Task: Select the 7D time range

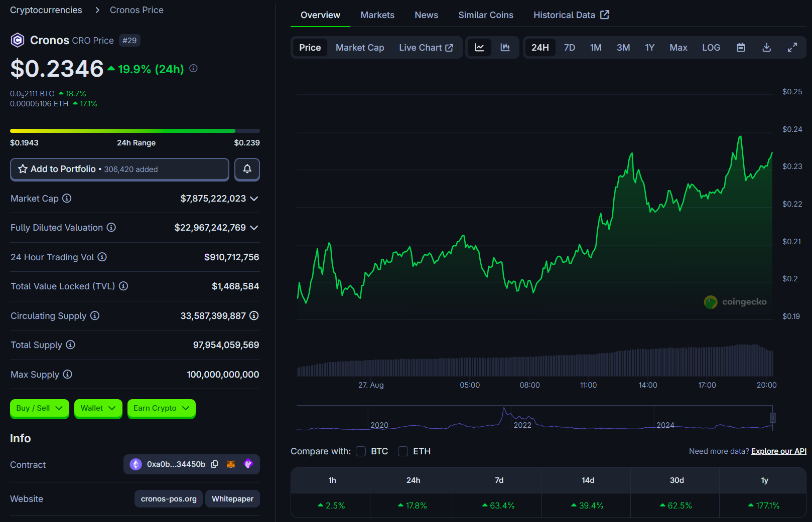Action: [569, 48]
